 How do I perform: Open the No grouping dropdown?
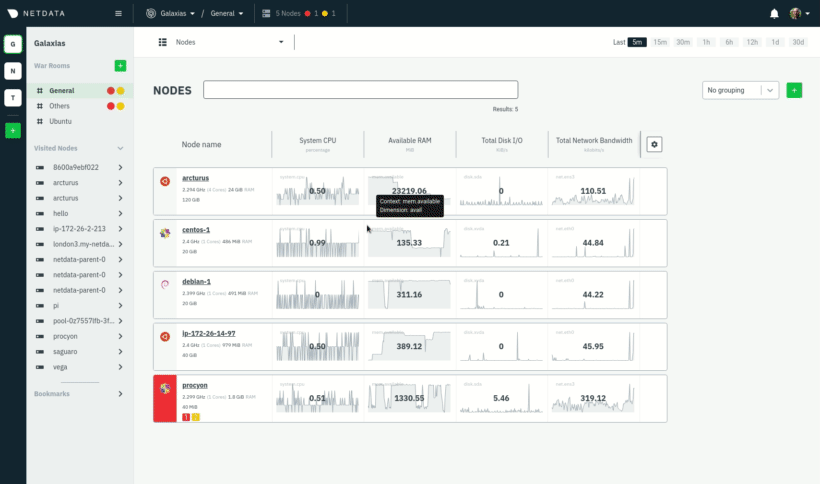pos(740,90)
